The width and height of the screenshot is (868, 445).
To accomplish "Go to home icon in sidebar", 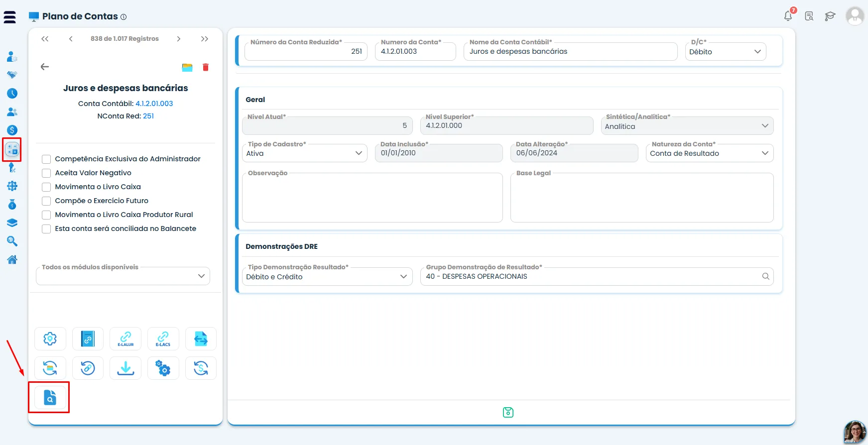I will (x=12, y=259).
